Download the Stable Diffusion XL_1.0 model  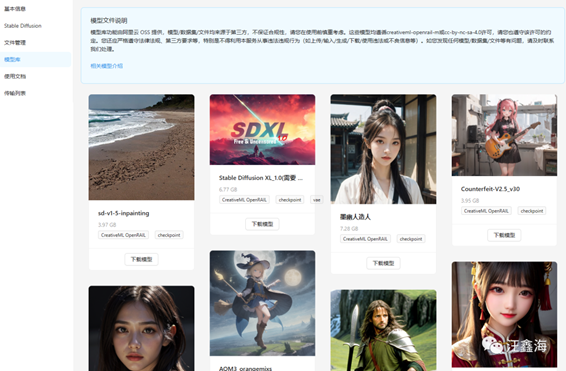[x=262, y=224]
